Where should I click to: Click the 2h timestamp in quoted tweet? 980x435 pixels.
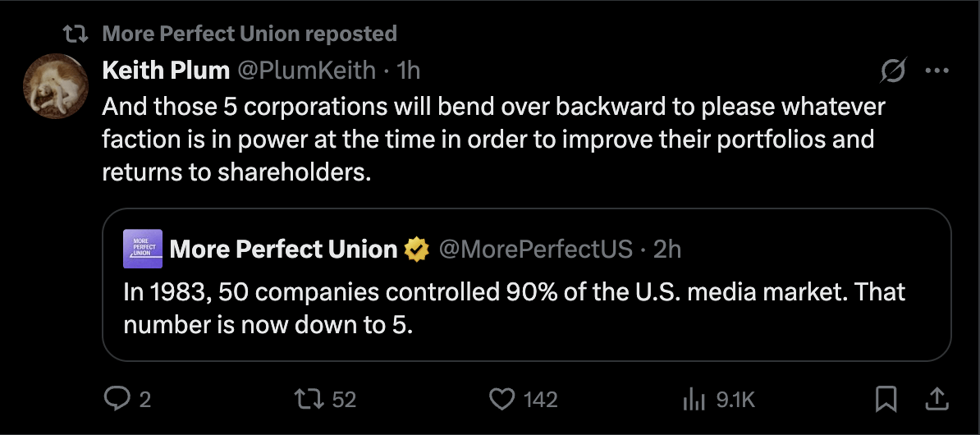[666, 249]
